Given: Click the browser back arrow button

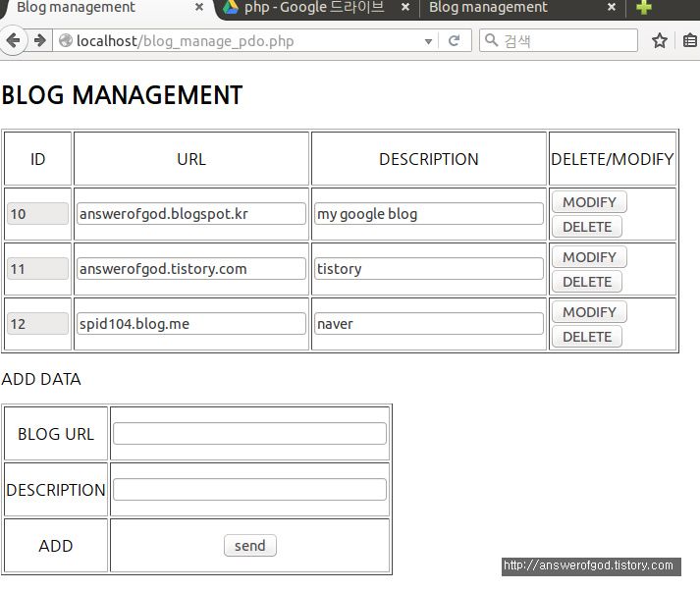Looking at the screenshot, I should click(14, 40).
